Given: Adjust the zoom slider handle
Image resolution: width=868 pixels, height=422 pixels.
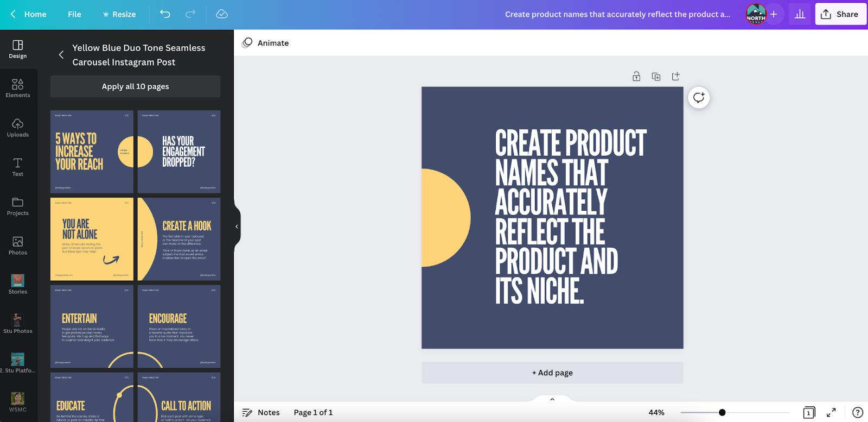Looking at the screenshot, I should pyautogui.click(x=722, y=413).
